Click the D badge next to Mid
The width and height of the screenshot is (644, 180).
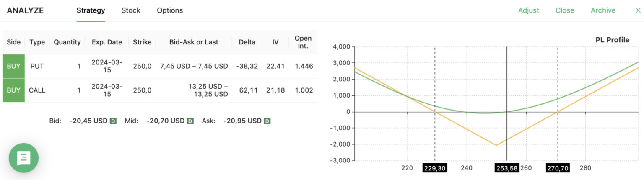(x=190, y=121)
